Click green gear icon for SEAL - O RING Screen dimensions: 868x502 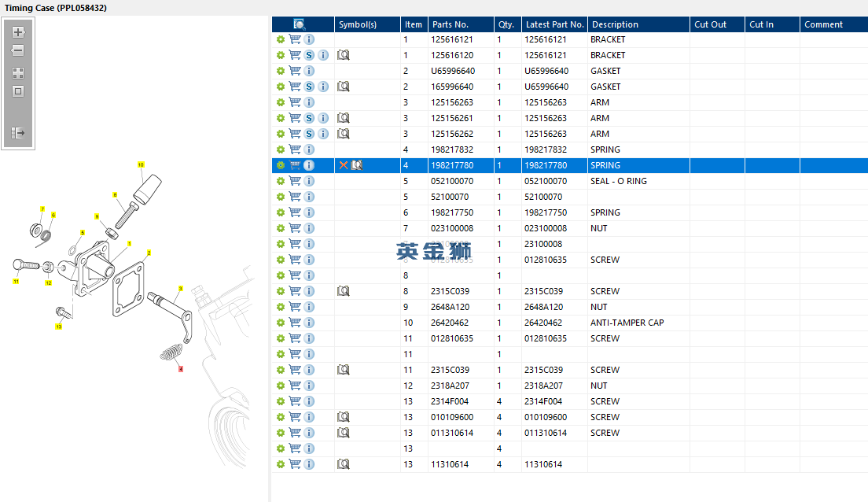point(280,181)
